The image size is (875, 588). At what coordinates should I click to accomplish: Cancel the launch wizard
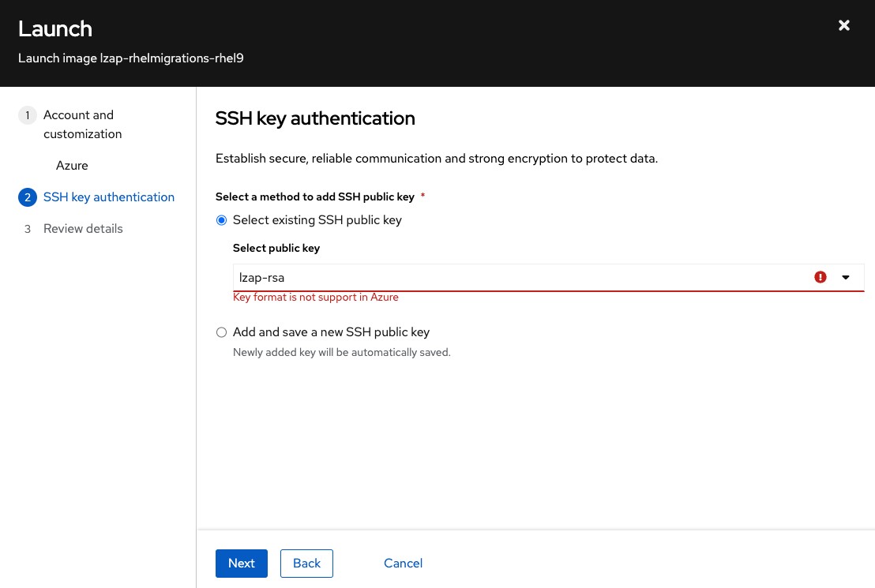[403, 564]
